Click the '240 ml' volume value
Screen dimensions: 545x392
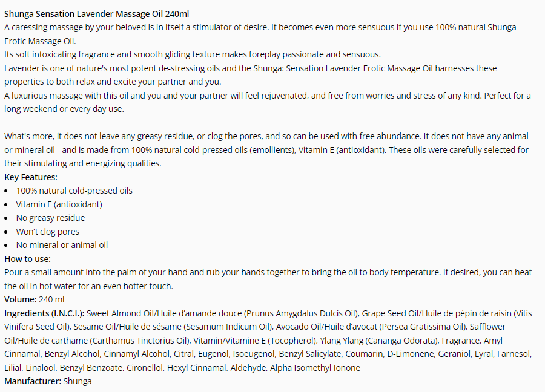coord(51,299)
